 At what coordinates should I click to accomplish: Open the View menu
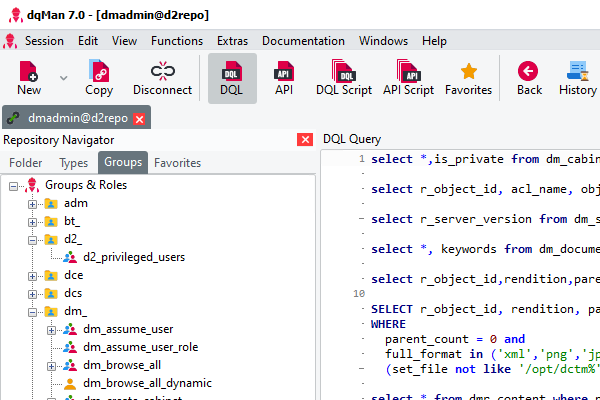point(124,41)
